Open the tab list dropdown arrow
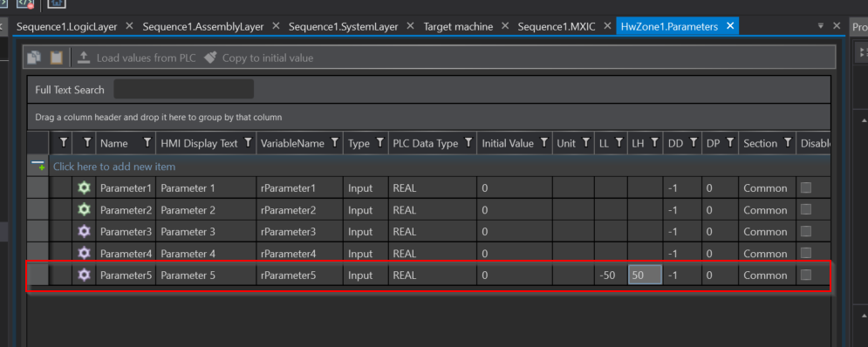The height and width of the screenshot is (347, 868). [821, 25]
